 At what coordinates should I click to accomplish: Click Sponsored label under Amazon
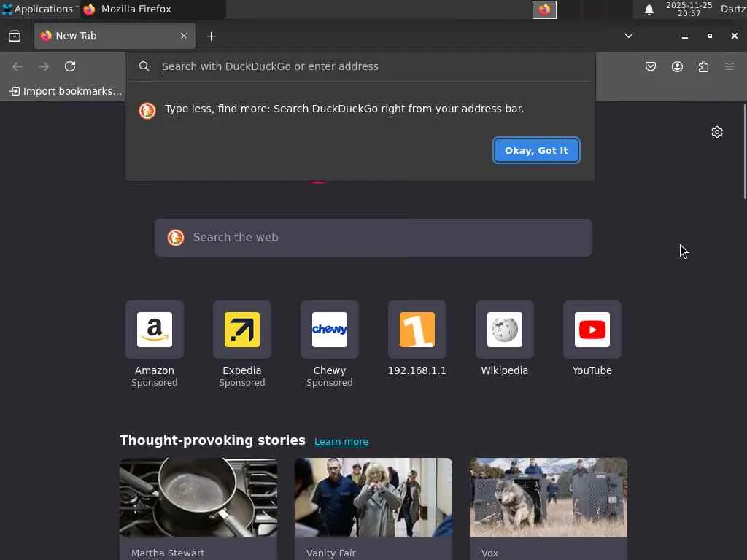click(x=155, y=382)
